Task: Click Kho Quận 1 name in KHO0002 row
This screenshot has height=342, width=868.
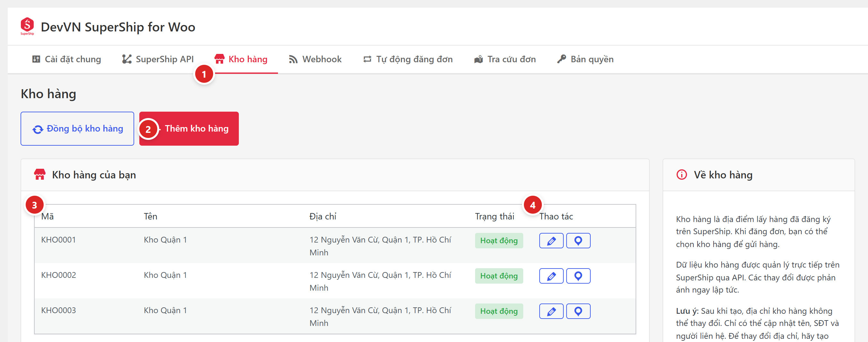Action: pos(165,275)
